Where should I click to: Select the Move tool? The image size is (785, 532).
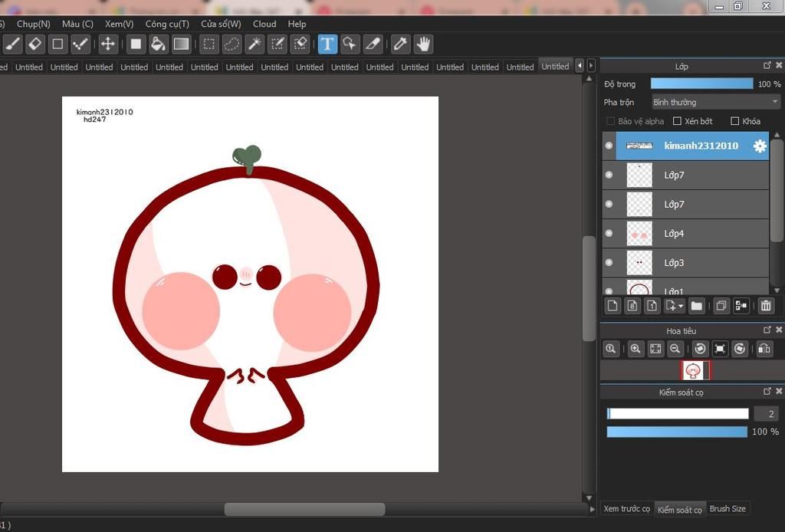107,44
